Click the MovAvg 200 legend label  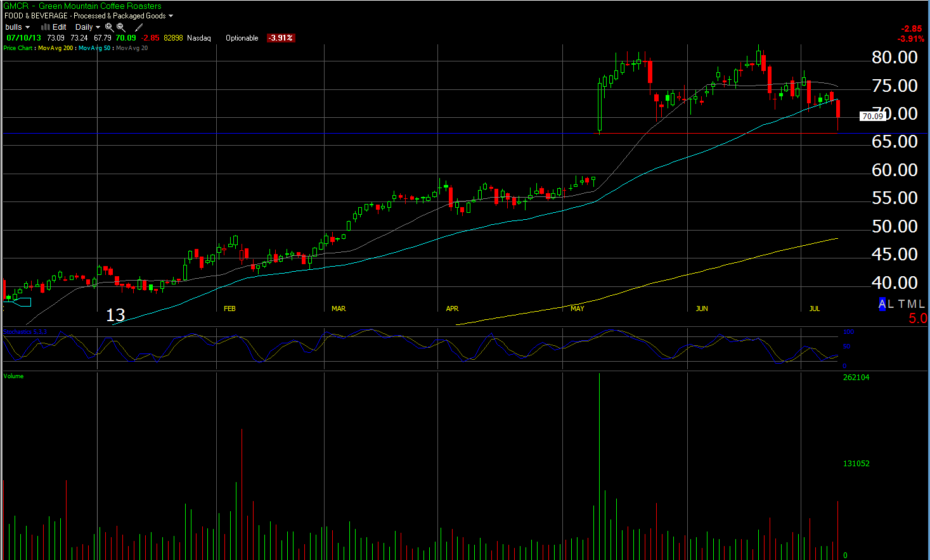click(x=56, y=48)
